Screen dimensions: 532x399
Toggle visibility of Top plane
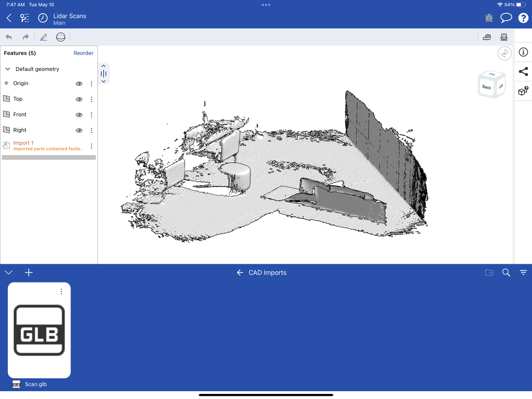tap(79, 99)
